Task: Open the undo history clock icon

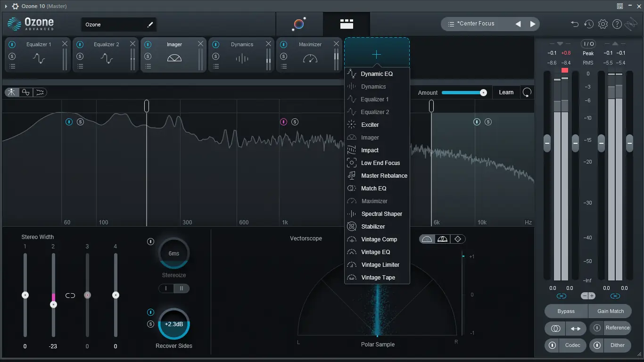Action: [588, 24]
